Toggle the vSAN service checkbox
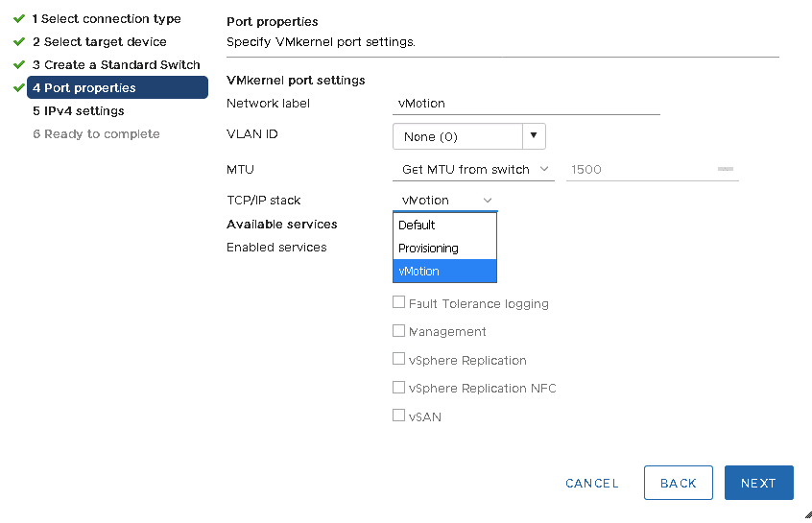 click(x=398, y=415)
